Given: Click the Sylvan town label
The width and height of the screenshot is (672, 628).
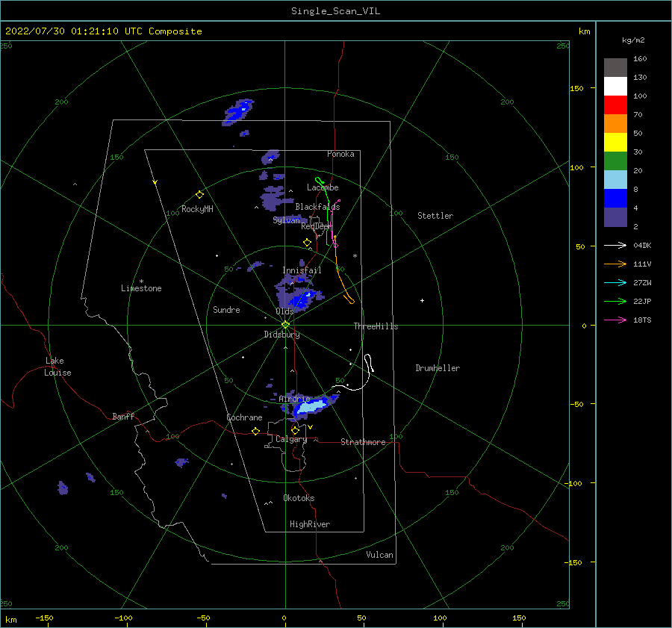Looking at the screenshot, I should pyautogui.click(x=286, y=220).
